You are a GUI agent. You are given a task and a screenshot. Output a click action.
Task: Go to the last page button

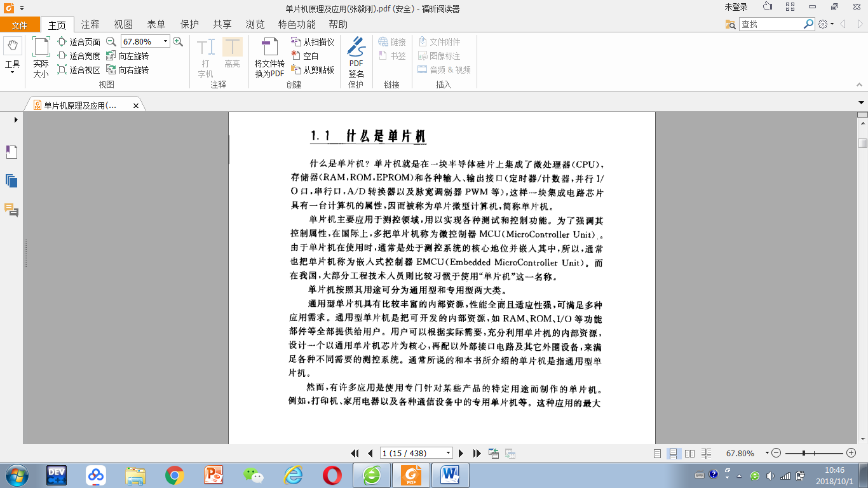(477, 453)
